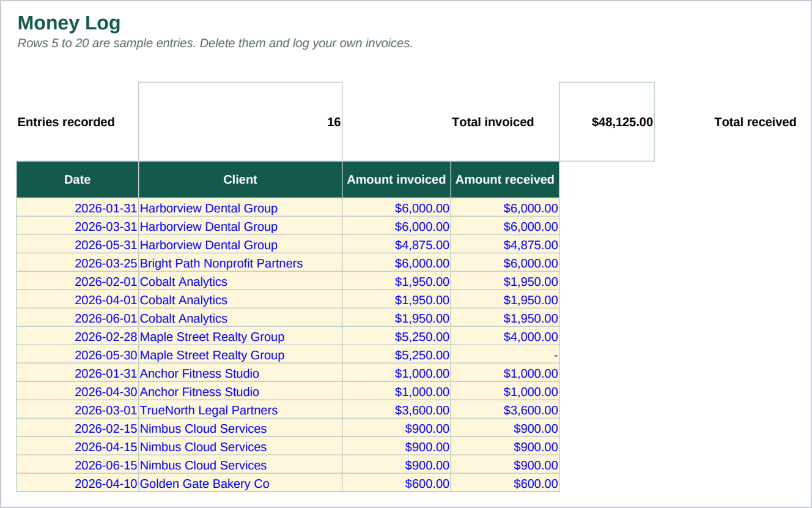Click the received amount $4,000.00

[505, 337]
